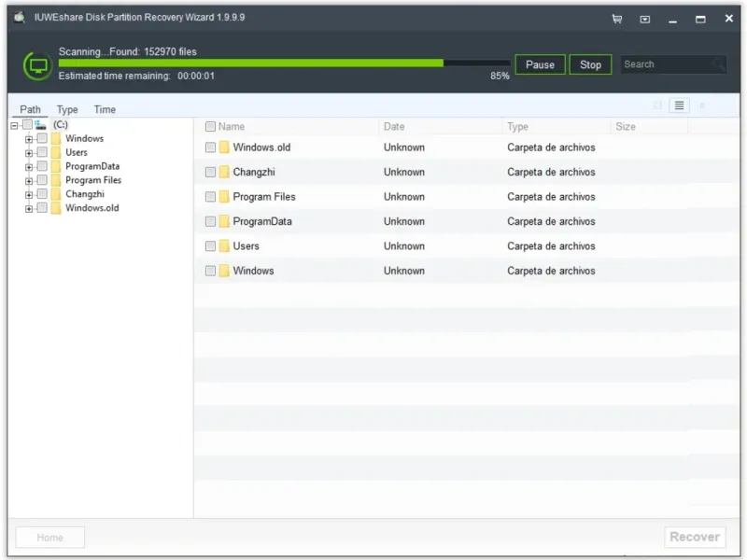Image resolution: width=747 pixels, height=560 pixels.
Task: Expand the Users tree node
Action: (x=29, y=153)
